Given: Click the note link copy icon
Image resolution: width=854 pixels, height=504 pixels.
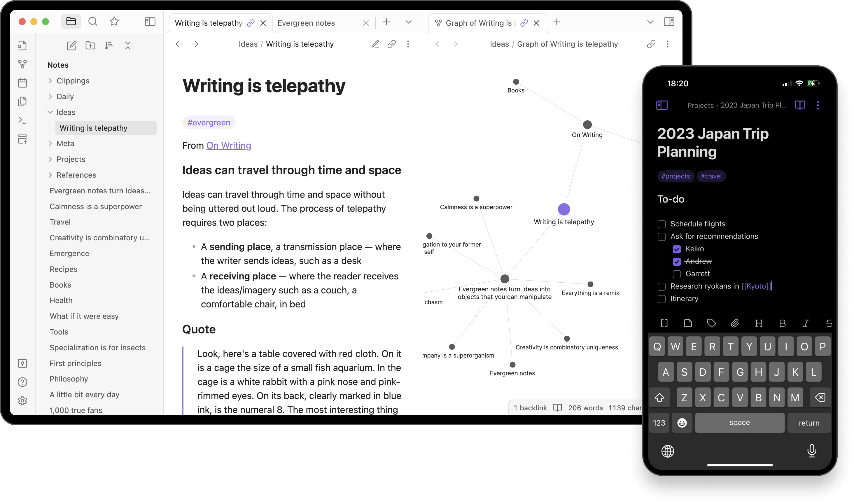Looking at the screenshot, I should point(391,44).
